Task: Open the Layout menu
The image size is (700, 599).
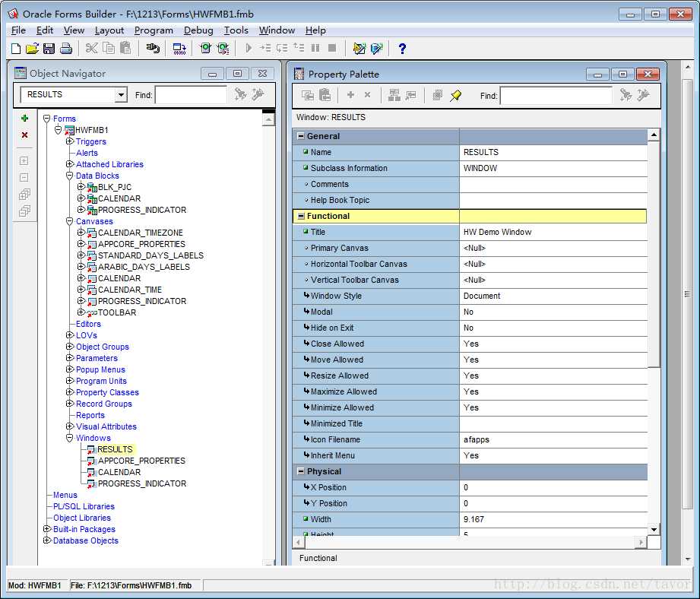Action: (109, 30)
